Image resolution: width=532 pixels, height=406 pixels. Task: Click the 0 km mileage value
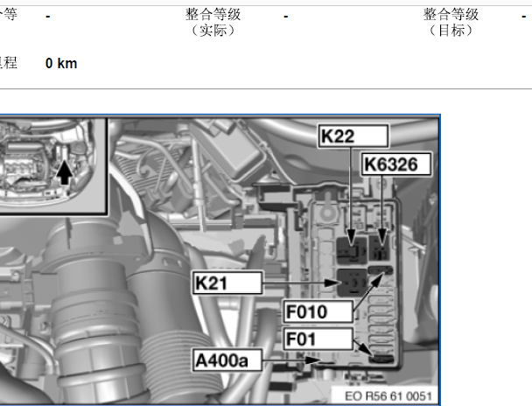coord(61,63)
